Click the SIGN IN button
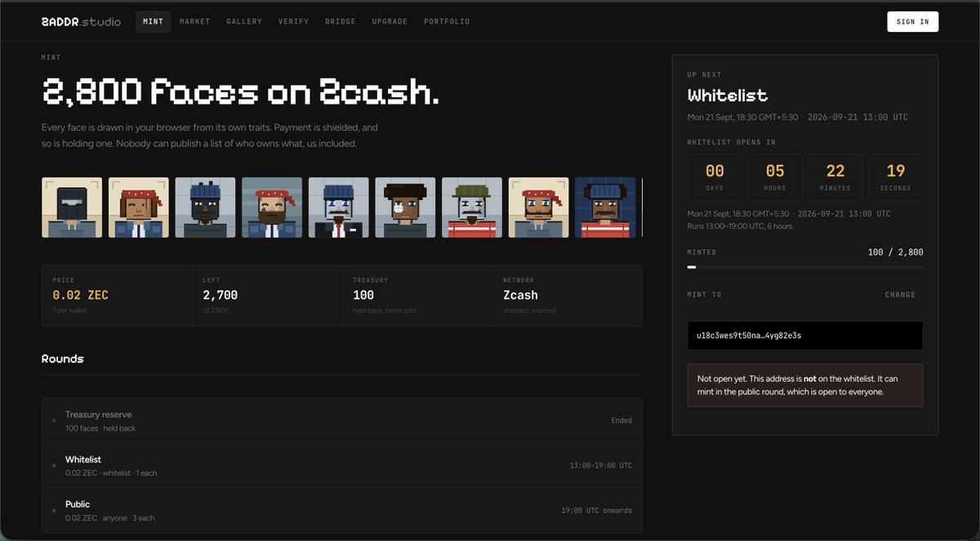 [x=912, y=21]
